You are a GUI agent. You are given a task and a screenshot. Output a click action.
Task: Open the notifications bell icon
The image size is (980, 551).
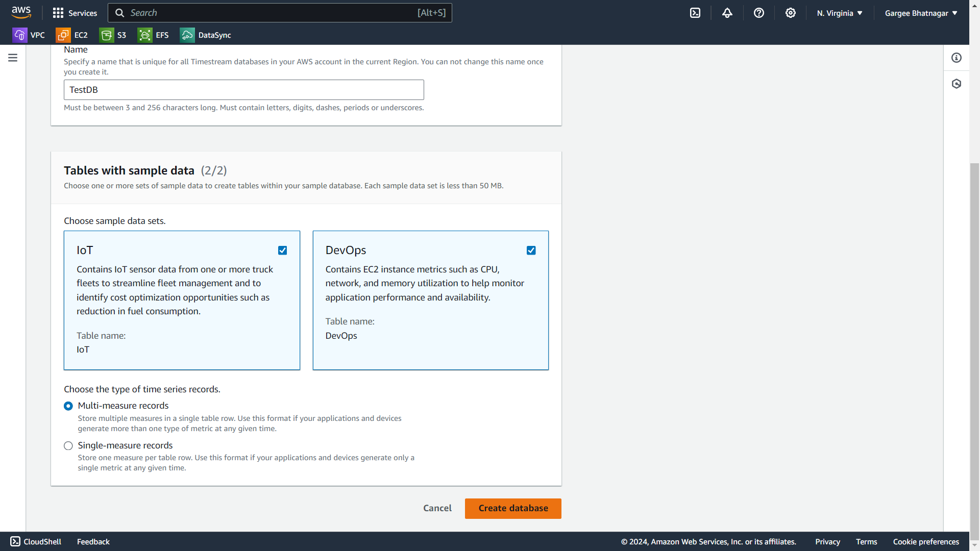727,13
